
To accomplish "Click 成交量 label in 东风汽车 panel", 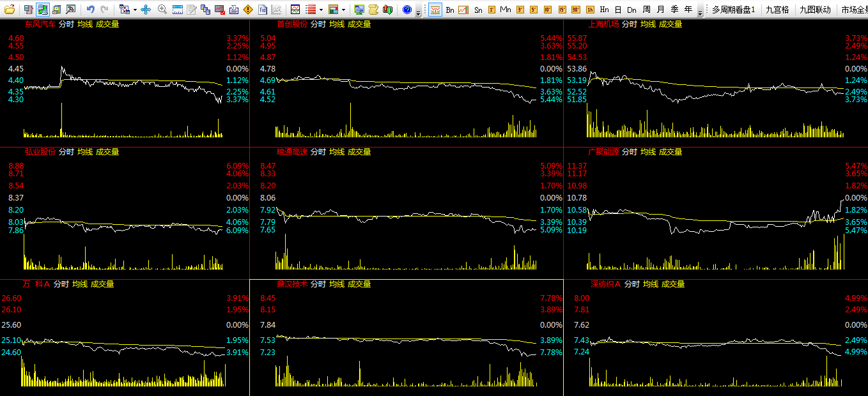I will [107, 24].
